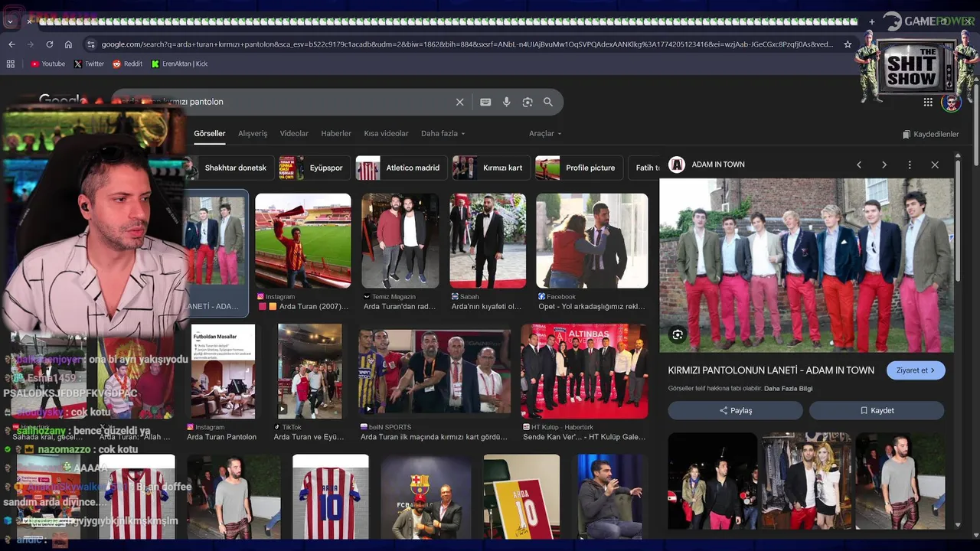980x551 pixels.
Task: Open the ADAM IN TOWN source header
Action: 707,165
